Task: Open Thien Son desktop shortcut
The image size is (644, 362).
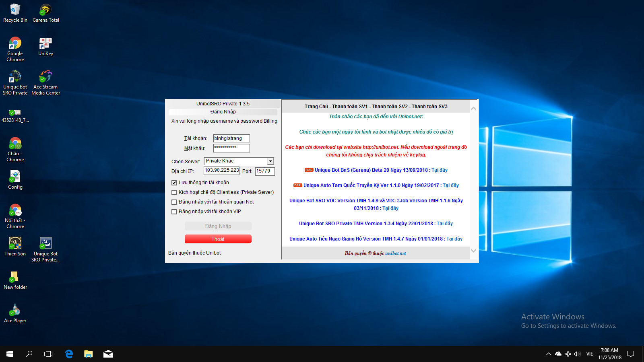Action: click(x=15, y=246)
